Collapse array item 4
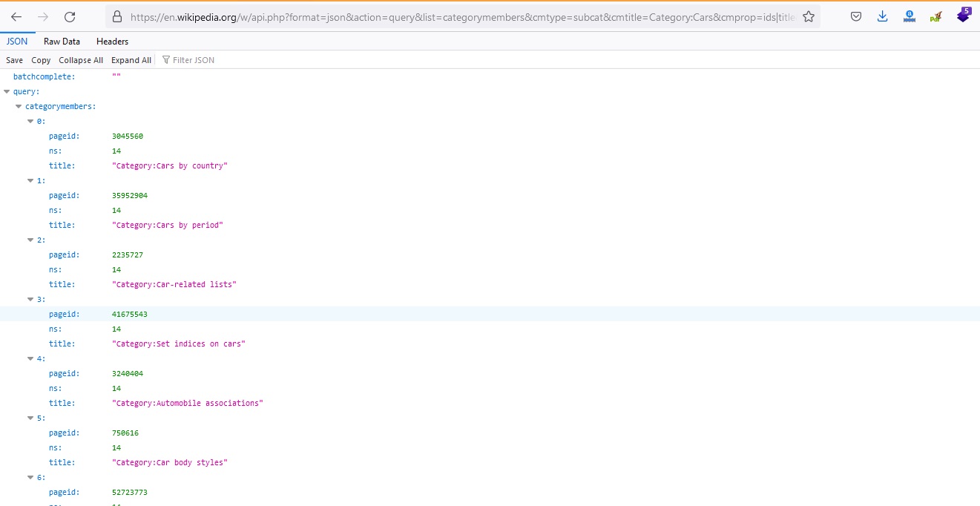 pyautogui.click(x=30, y=359)
